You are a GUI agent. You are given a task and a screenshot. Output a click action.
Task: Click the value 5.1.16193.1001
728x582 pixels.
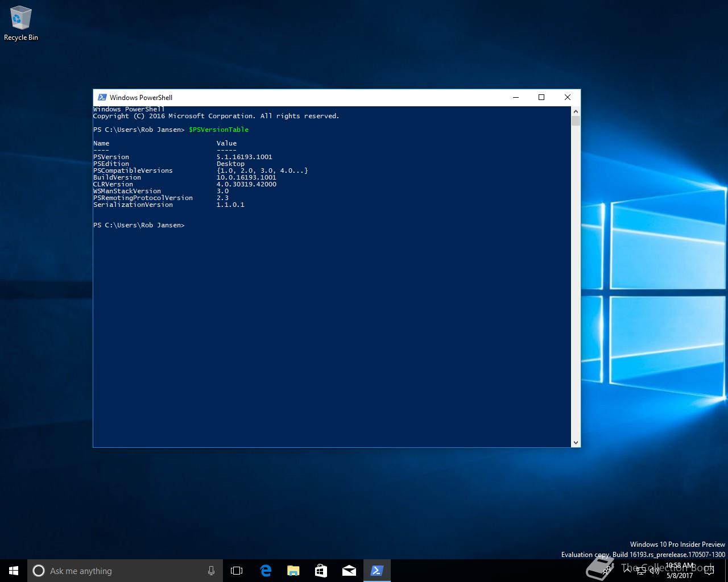(x=245, y=157)
